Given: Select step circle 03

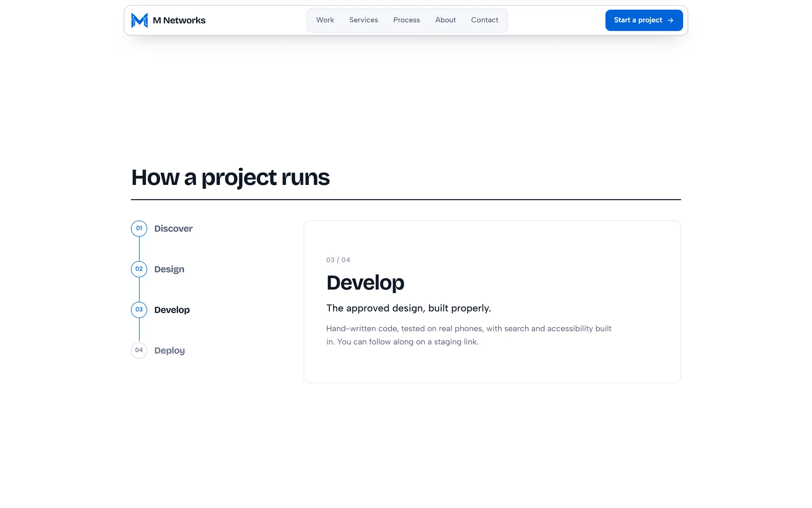Looking at the screenshot, I should (139, 310).
